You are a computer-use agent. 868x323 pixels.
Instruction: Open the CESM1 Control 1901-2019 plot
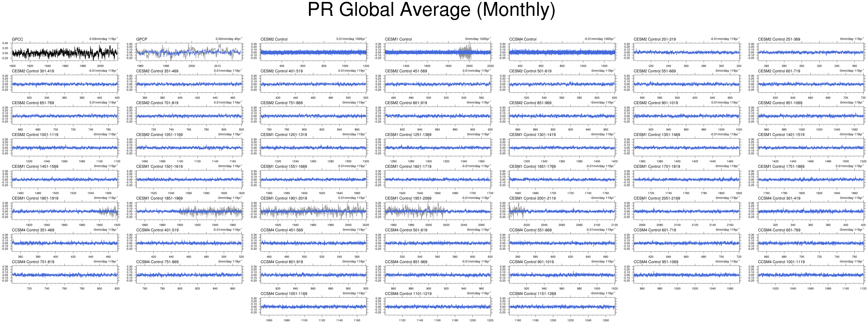point(313,210)
